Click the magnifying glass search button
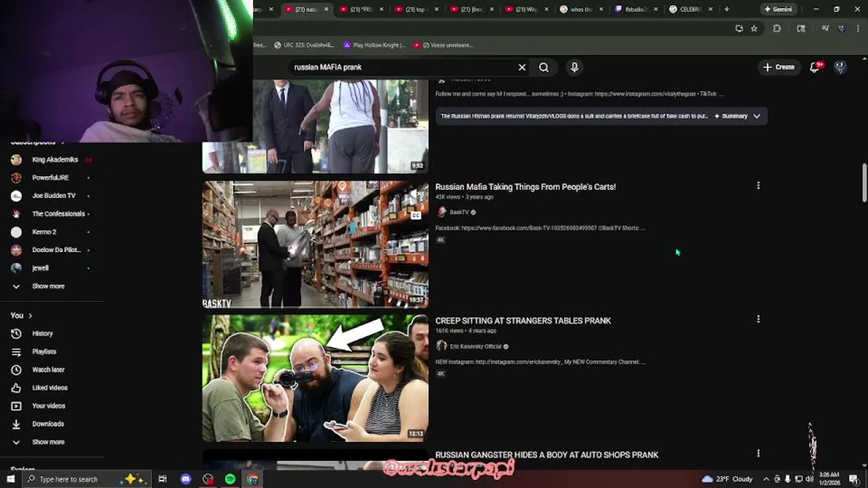868x488 pixels. [544, 67]
